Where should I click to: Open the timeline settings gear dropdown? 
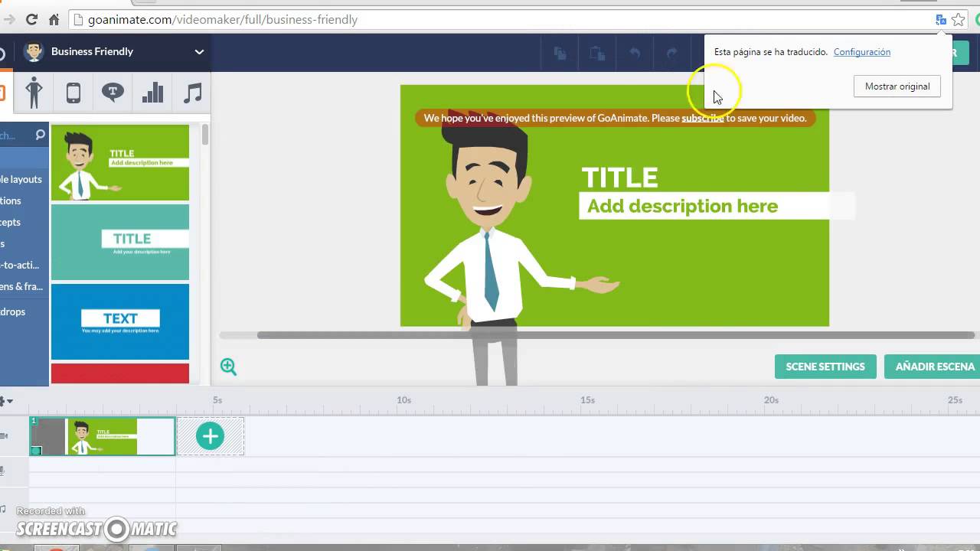point(6,401)
